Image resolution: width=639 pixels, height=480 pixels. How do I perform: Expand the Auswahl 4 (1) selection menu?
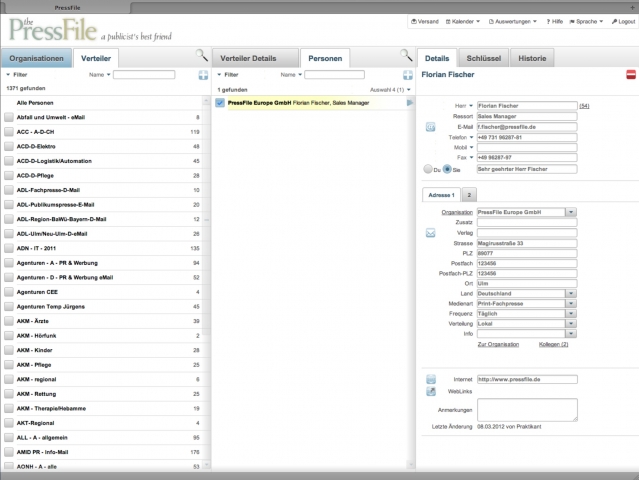coord(390,89)
